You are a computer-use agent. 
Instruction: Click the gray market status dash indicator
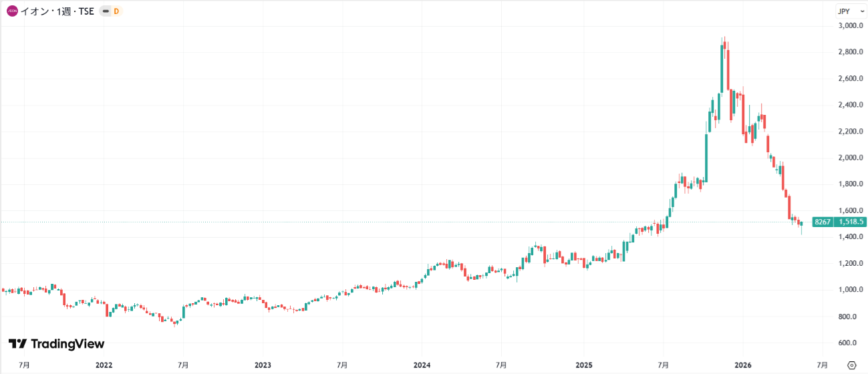[105, 11]
